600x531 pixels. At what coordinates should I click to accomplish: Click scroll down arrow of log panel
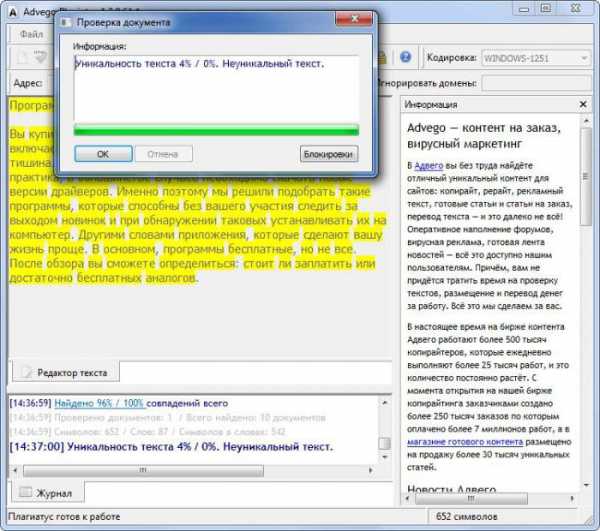pyautogui.click(x=385, y=457)
